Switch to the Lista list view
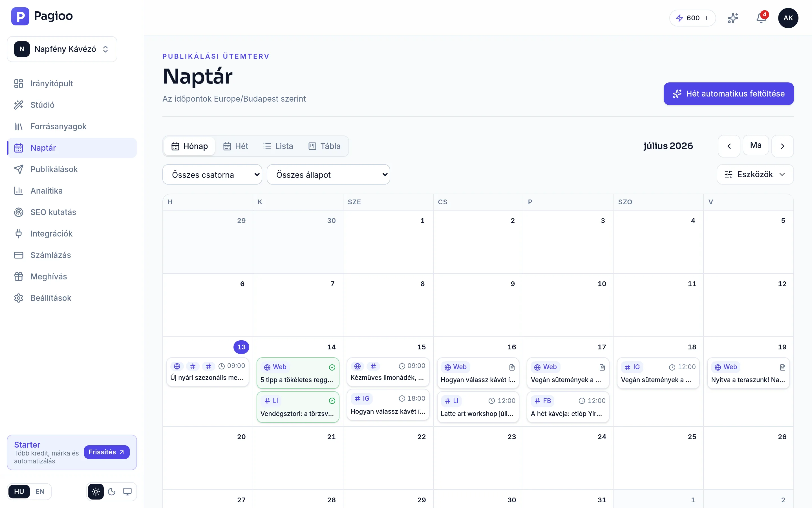This screenshot has width=812, height=508. (x=278, y=146)
